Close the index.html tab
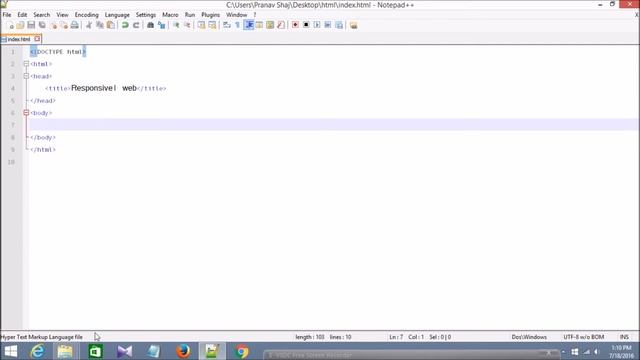 tap(37, 39)
